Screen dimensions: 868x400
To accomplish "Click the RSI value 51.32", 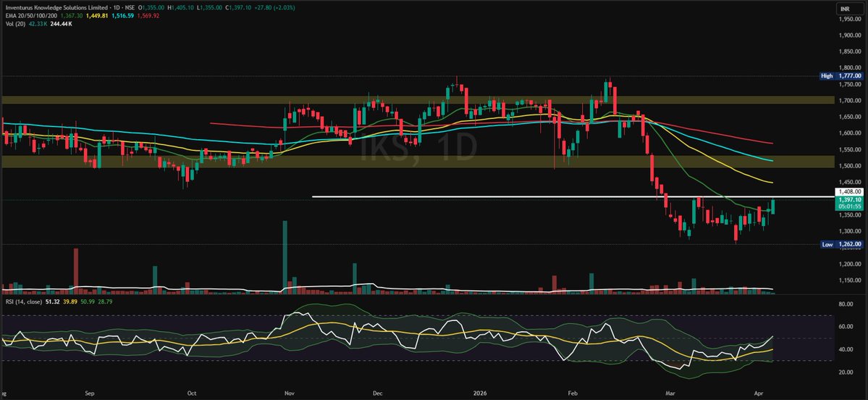I will [x=53, y=302].
